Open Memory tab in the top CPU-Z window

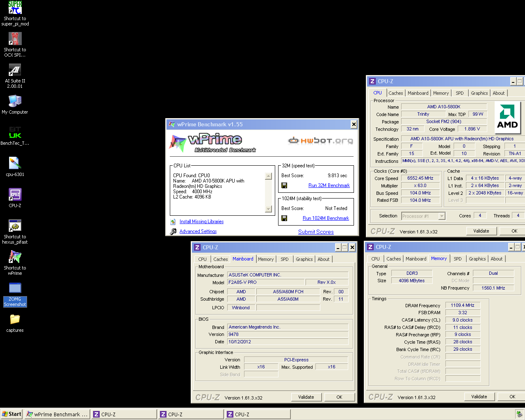click(x=441, y=93)
